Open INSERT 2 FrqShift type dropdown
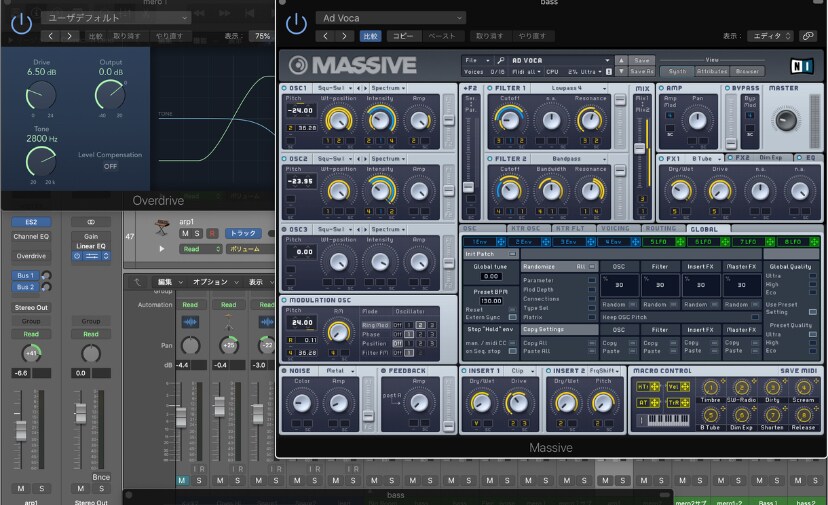The width and height of the screenshot is (828, 505). [605, 371]
